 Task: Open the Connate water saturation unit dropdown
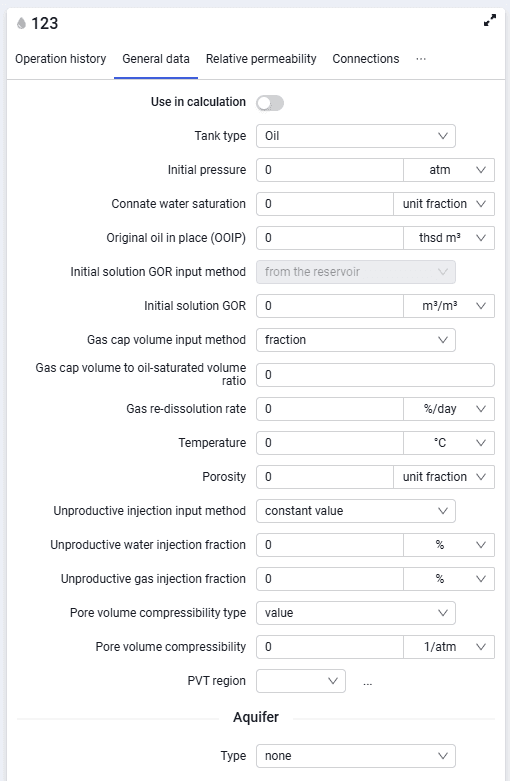[444, 204]
